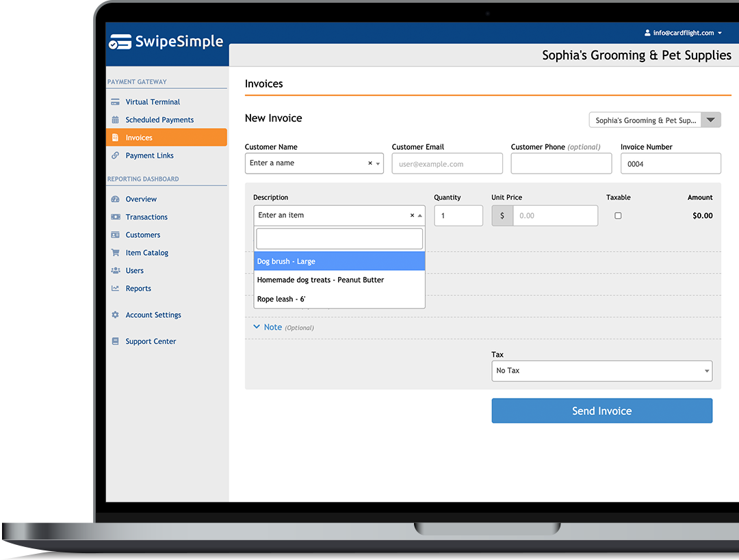
Task: Open the Invoices sidebar item
Action: [166, 137]
